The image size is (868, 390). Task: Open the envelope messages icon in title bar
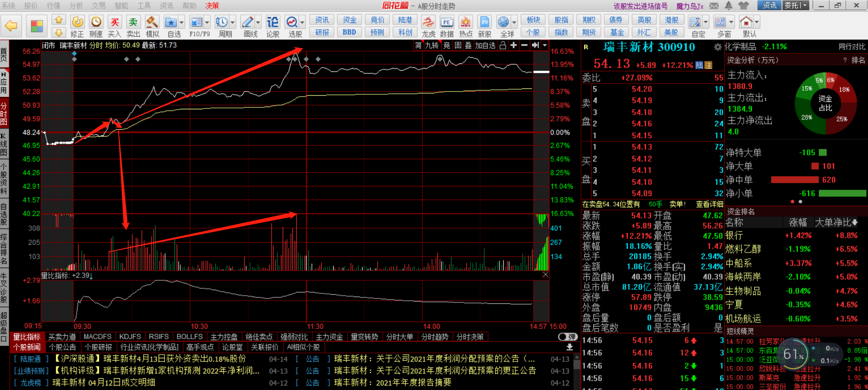(x=714, y=5)
